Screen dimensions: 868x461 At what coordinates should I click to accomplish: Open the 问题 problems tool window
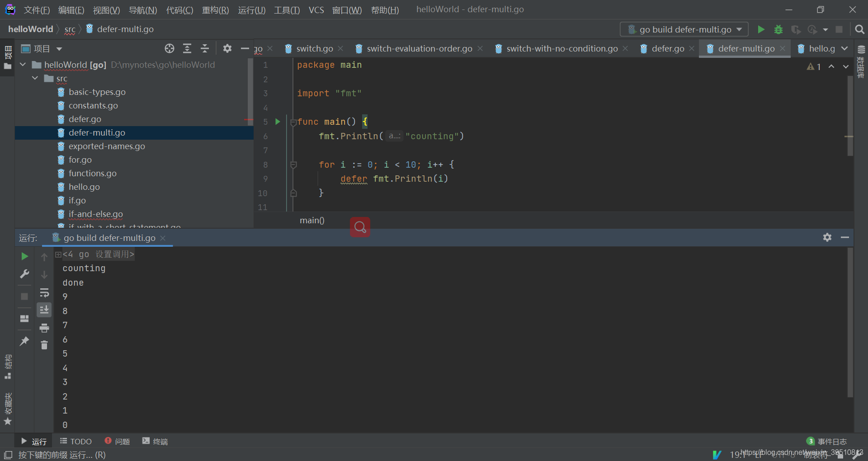tap(118, 441)
